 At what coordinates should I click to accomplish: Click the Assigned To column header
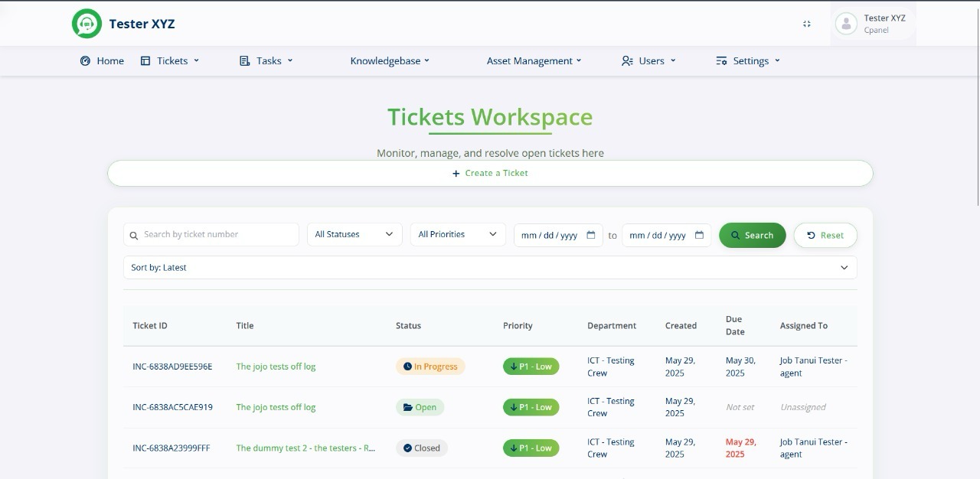pyautogui.click(x=804, y=326)
